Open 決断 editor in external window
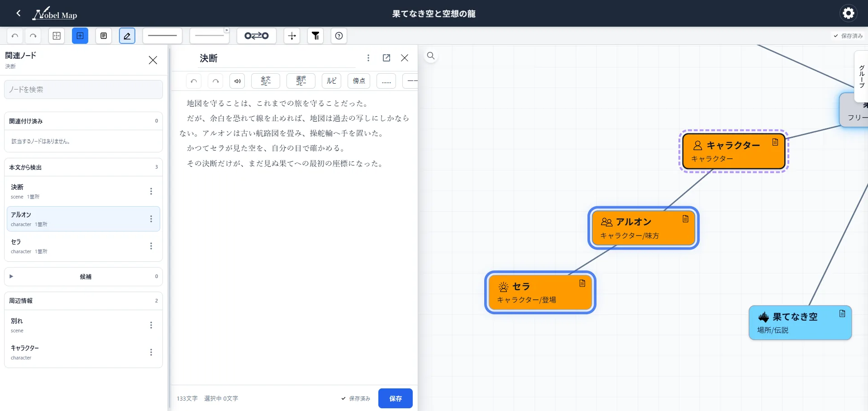The width and height of the screenshot is (868, 411). pos(386,58)
